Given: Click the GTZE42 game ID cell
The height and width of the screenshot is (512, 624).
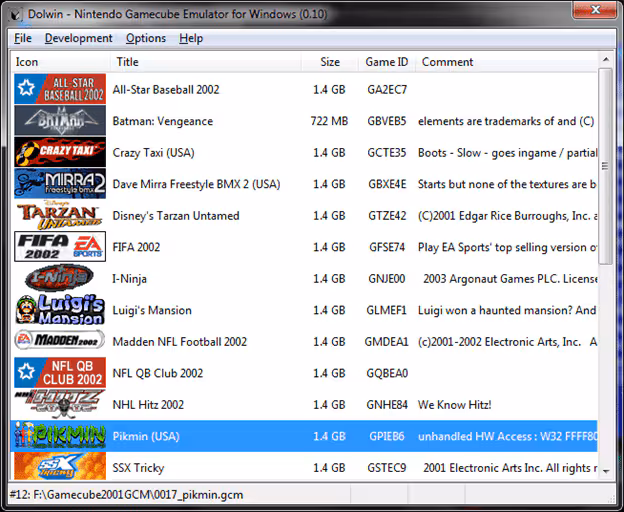Looking at the screenshot, I should (387, 216).
